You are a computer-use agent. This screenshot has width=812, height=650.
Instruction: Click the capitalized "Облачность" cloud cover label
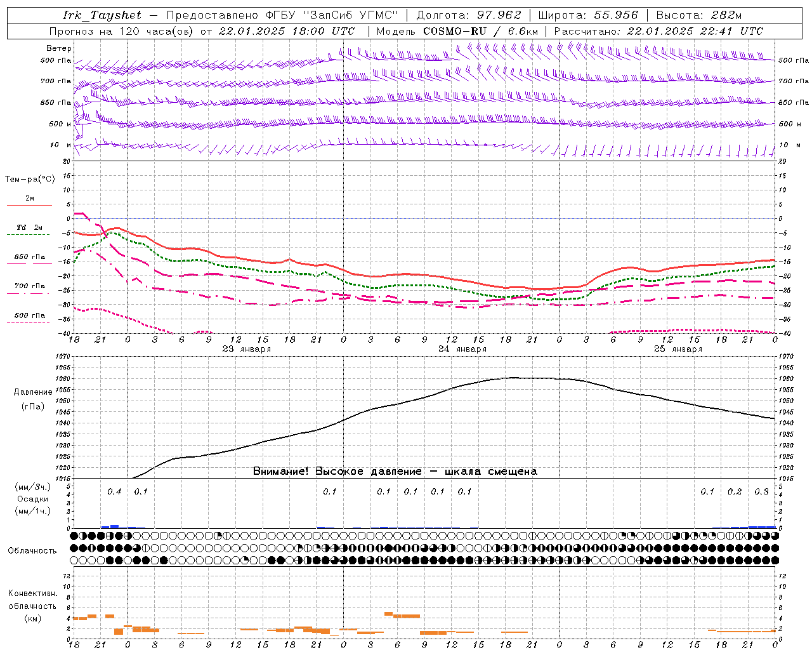point(32,550)
